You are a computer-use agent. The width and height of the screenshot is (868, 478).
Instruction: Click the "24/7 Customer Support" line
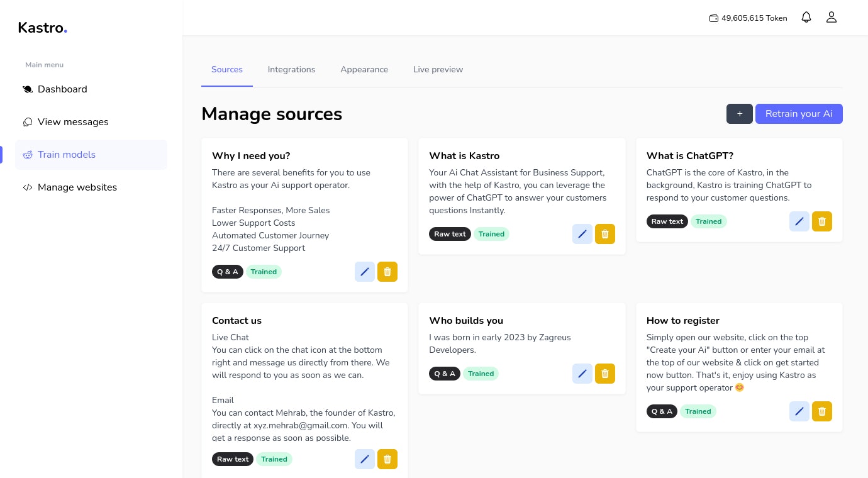[x=259, y=248]
